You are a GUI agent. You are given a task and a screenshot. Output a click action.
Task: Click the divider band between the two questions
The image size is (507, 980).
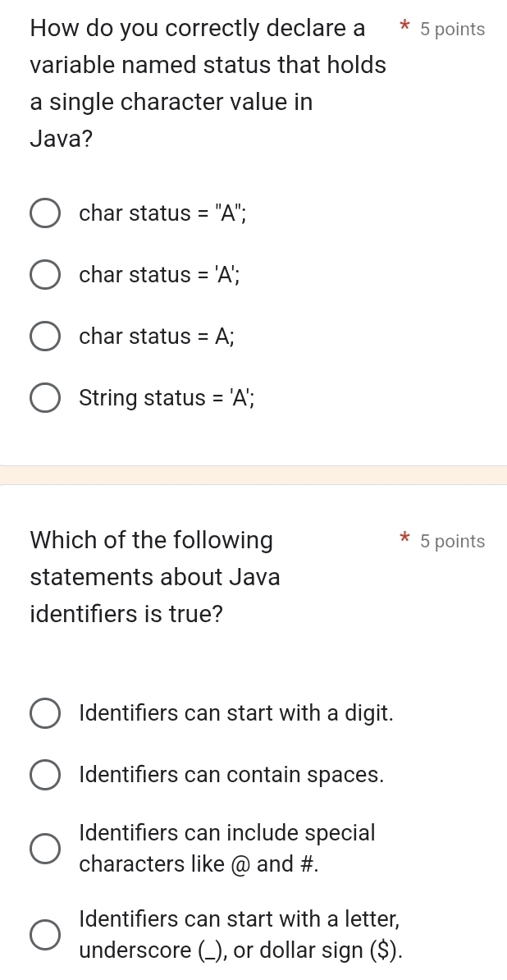253,470
